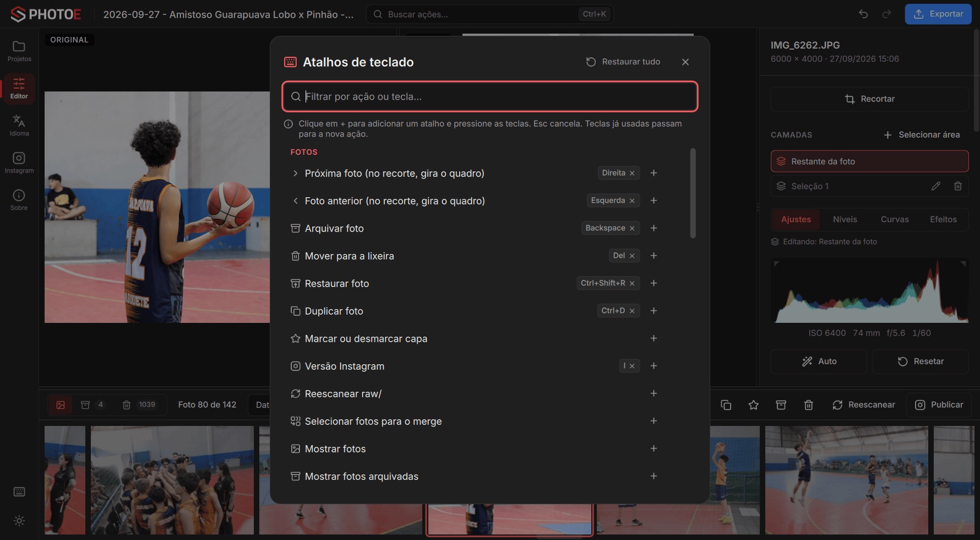Switch to the Níveis tab
The height and width of the screenshot is (540, 980).
pos(845,219)
